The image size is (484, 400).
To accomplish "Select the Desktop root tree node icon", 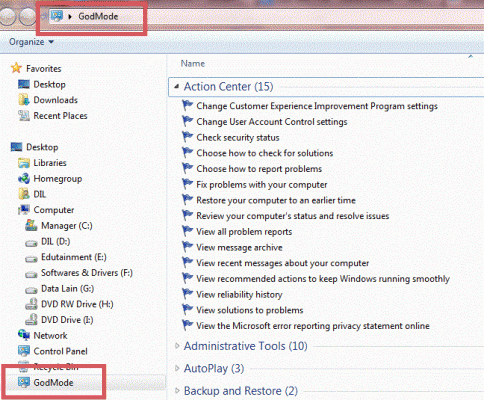I will (16, 147).
